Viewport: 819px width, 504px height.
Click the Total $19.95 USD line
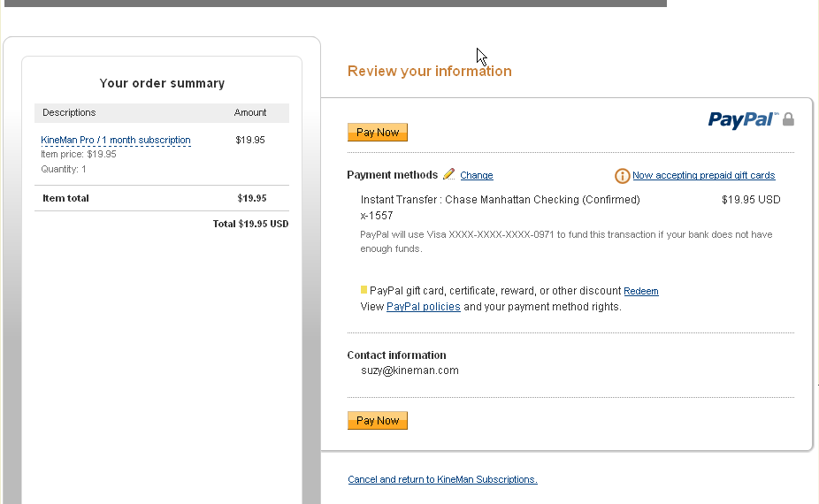(x=250, y=224)
